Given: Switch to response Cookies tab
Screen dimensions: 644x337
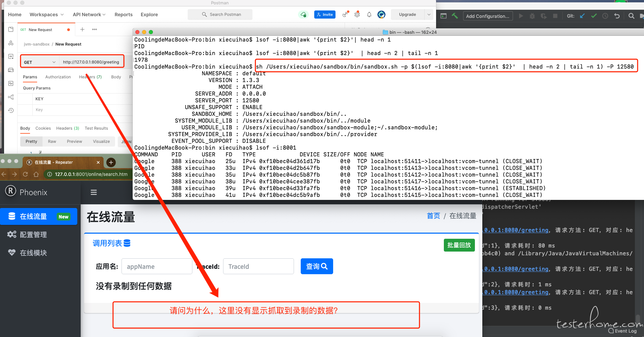Looking at the screenshot, I should 43,128.
